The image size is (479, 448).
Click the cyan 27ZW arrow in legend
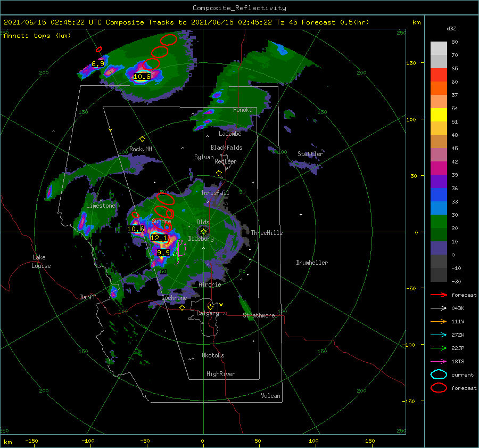(x=439, y=335)
